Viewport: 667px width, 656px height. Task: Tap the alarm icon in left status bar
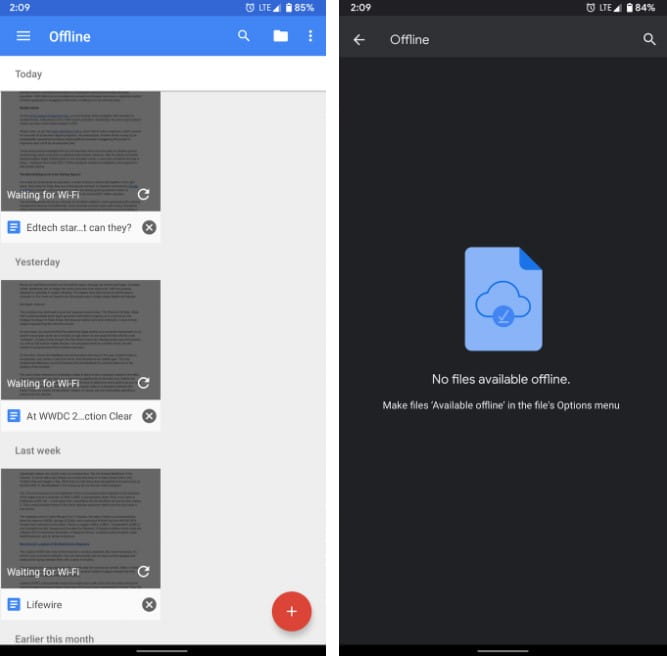250,8
